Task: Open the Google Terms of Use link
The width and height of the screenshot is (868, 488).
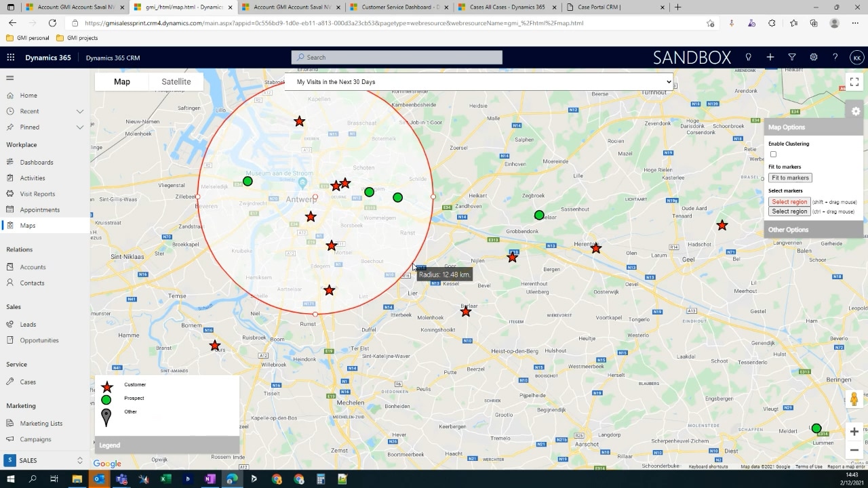Action: 808,466
